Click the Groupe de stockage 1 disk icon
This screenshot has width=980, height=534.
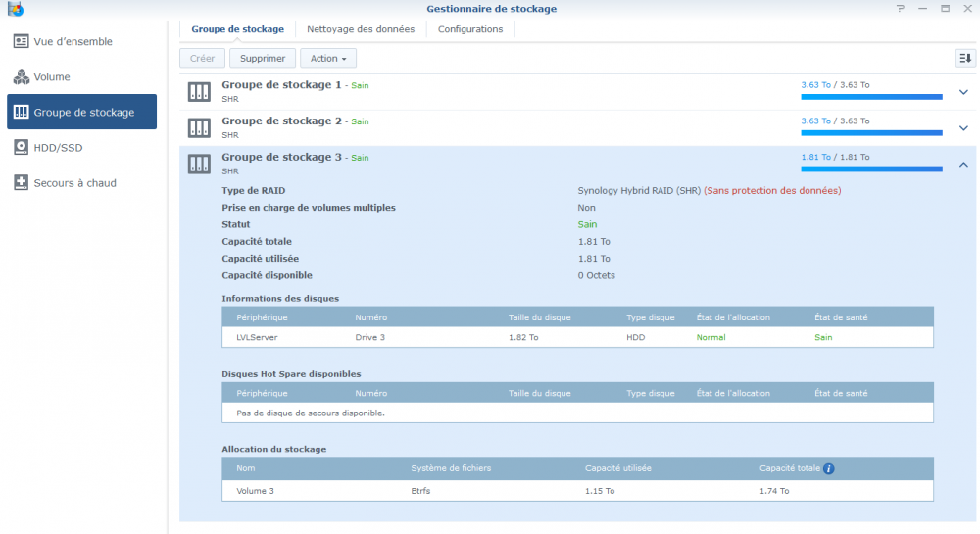pos(200,92)
